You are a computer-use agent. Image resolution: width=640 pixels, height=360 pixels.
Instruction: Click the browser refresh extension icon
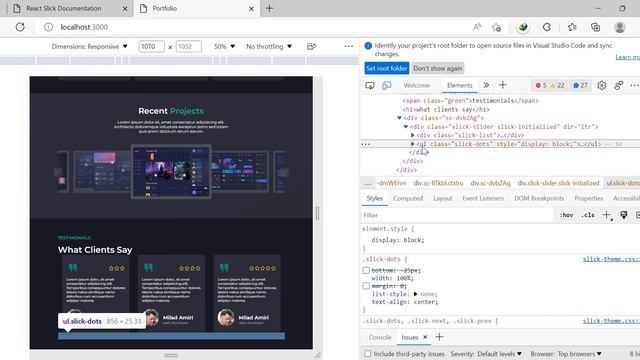[547, 27]
